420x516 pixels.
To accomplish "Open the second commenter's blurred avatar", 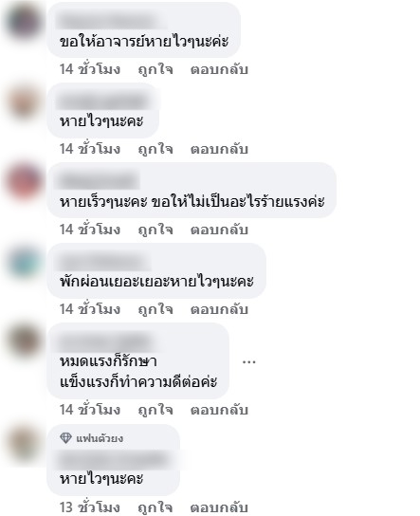I will click(x=23, y=101).
